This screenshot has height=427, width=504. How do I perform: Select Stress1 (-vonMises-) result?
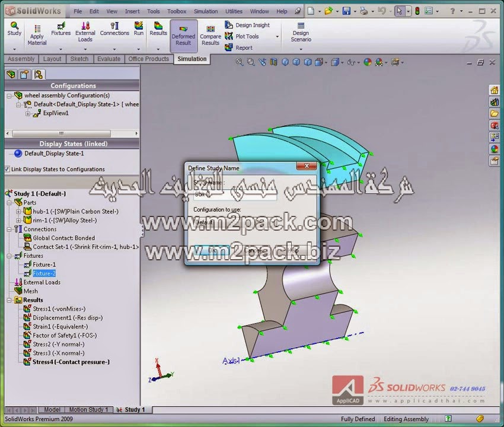click(x=59, y=309)
